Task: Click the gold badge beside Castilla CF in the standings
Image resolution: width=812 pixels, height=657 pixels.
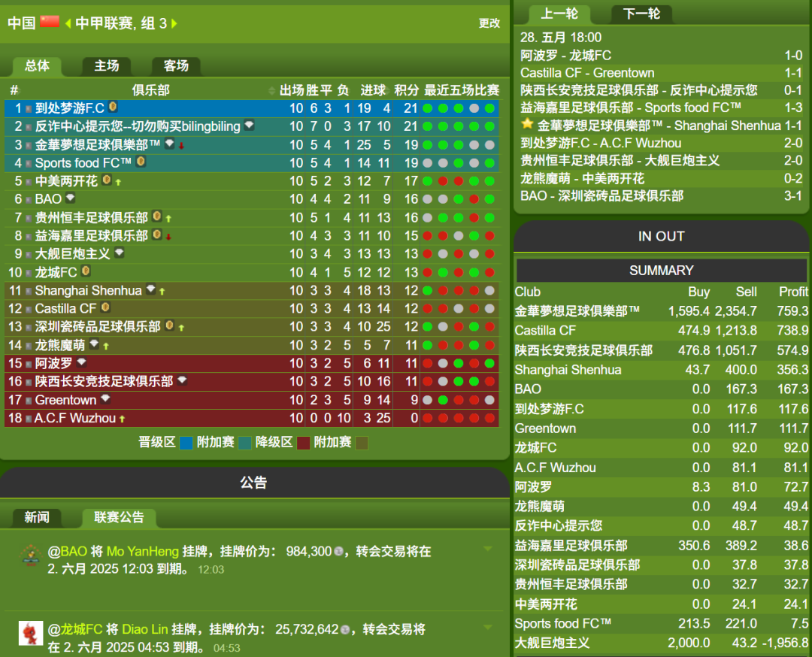Action: pyautogui.click(x=105, y=307)
